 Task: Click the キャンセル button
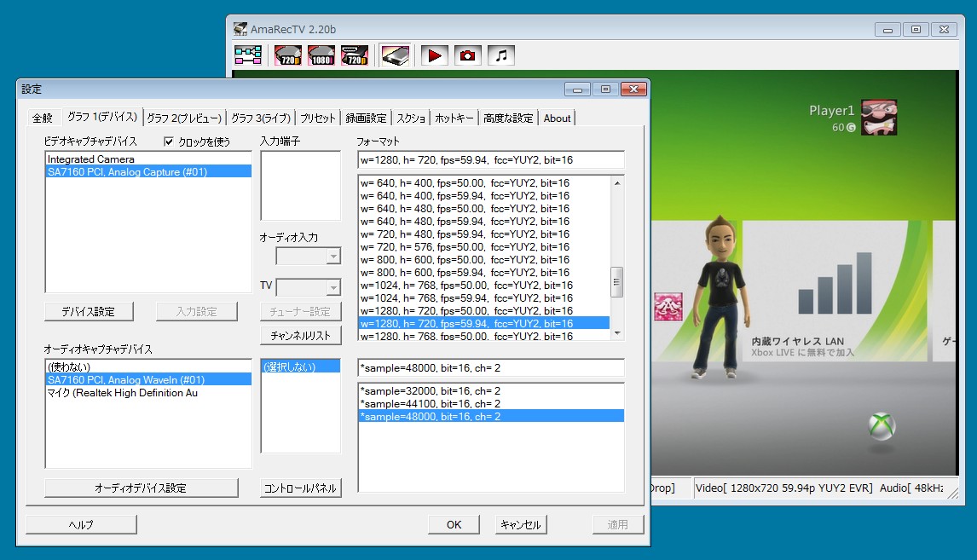click(521, 524)
